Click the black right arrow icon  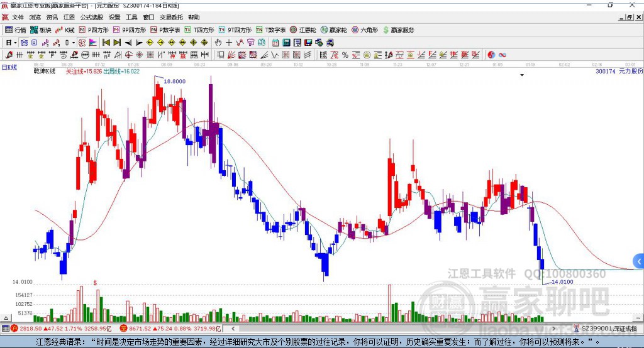(139, 43)
